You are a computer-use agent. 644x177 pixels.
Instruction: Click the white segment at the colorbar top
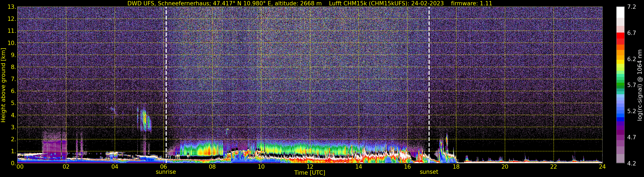[620, 12]
